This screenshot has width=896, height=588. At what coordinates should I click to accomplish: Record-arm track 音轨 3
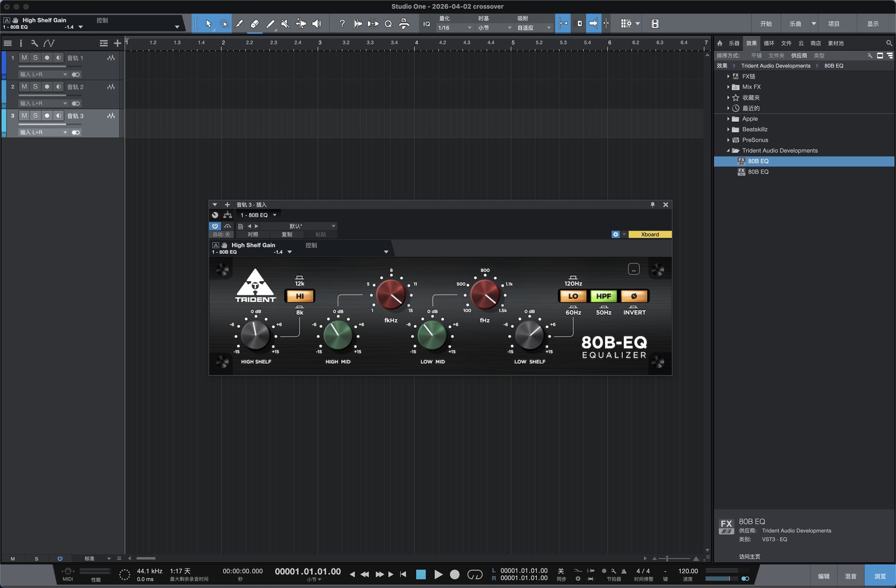coord(47,116)
